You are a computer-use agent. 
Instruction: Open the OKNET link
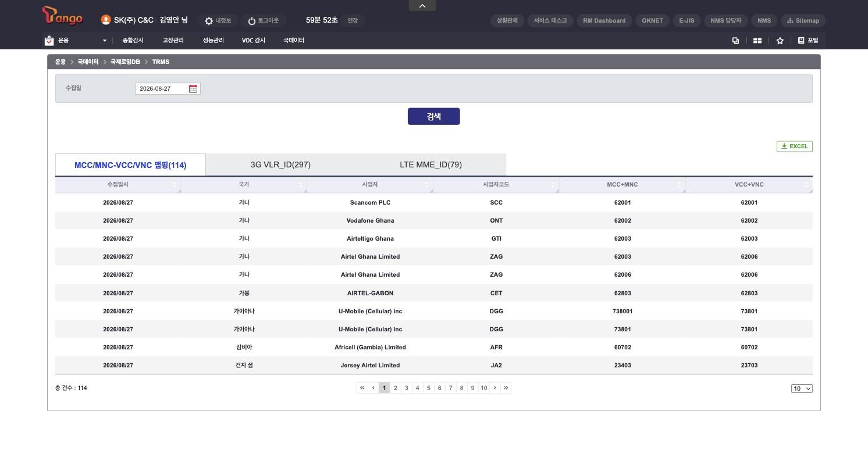pos(653,20)
